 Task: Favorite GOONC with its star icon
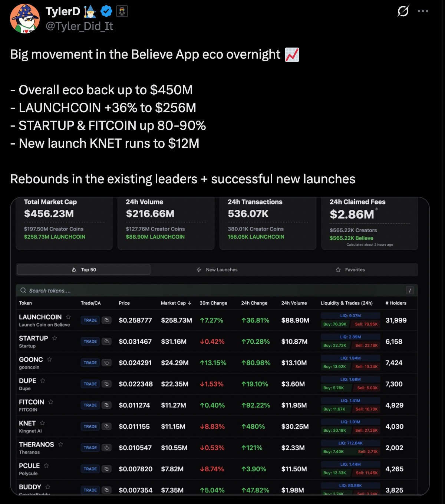click(x=49, y=359)
